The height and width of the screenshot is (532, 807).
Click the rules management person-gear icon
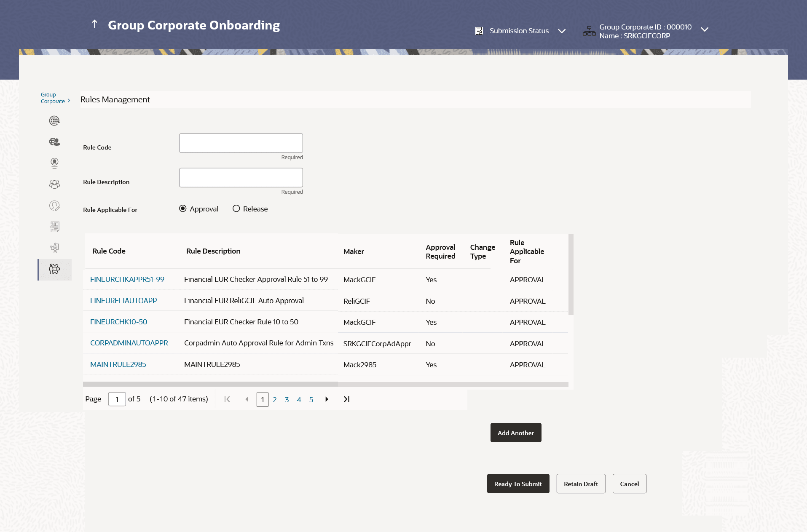(54, 269)
